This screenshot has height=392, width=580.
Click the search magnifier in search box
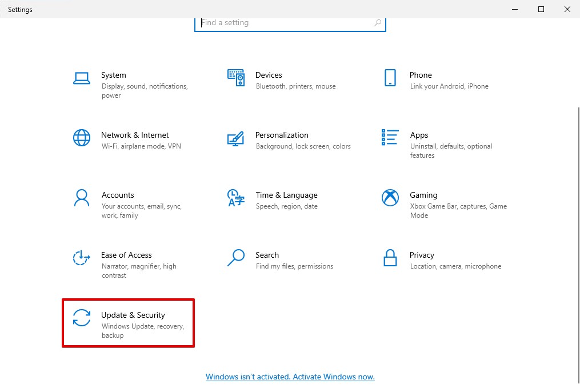click(x=378, y=23)
